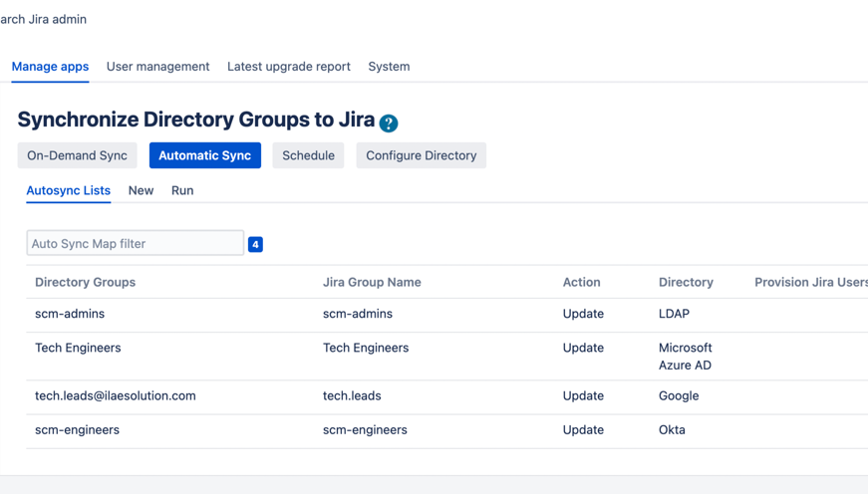The image size is (868, 494).
Task: Click the tech.leads@ilaesolution.com directory group
Action: tap(115, 395)
